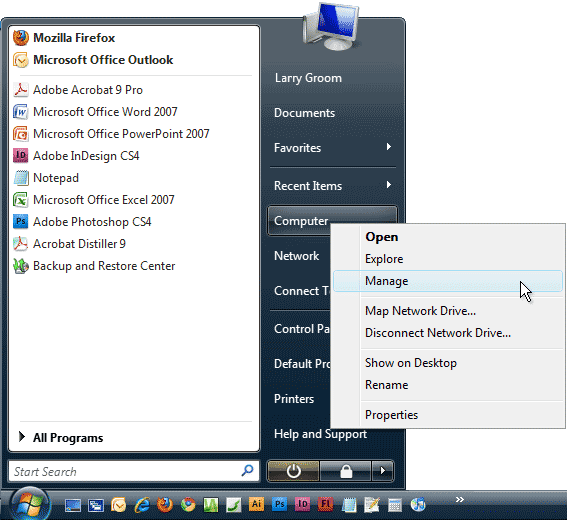567x520 pixels.
Task: Show hidden Quick Launch icons chevron
Action: click(x=460, y=499)
